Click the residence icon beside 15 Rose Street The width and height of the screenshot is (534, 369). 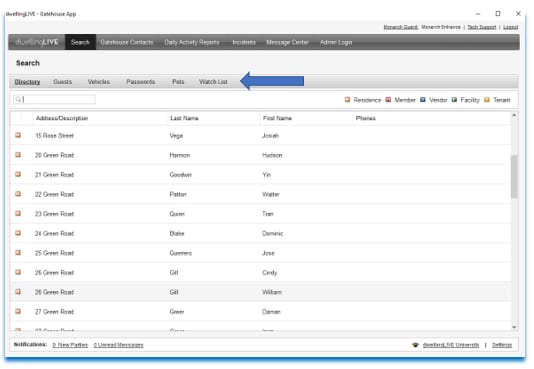click(x=18, y=135)
